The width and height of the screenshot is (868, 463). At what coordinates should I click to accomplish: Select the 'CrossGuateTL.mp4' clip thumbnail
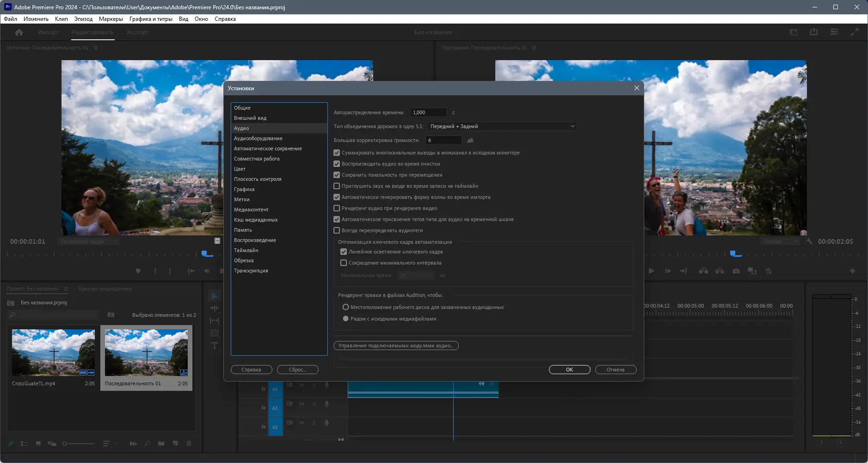click(53, 352)
